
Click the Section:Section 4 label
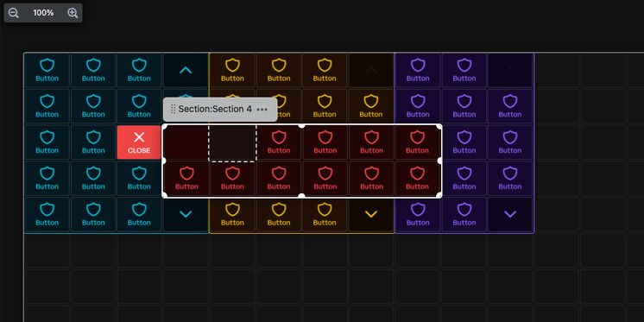click(x=215, y=110)
